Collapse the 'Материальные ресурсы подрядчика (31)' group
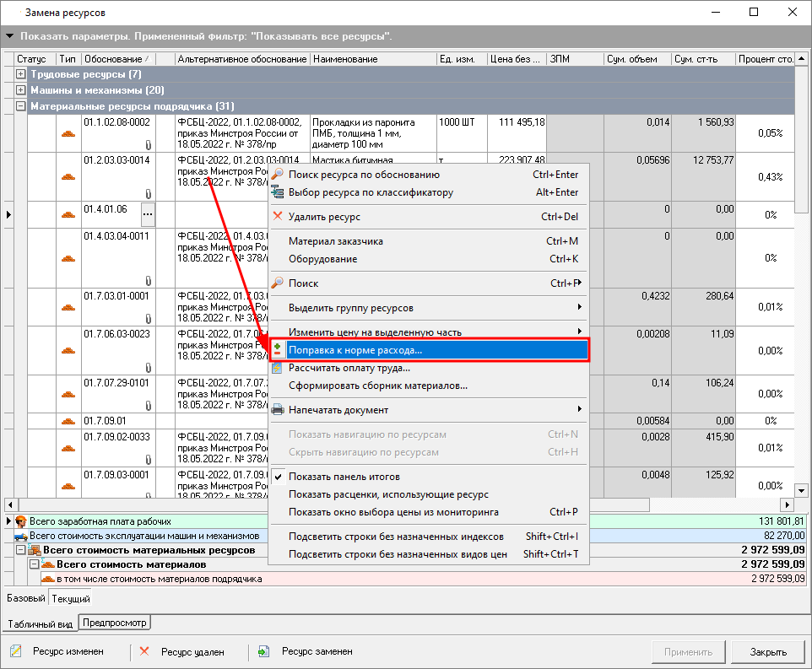 21,106
